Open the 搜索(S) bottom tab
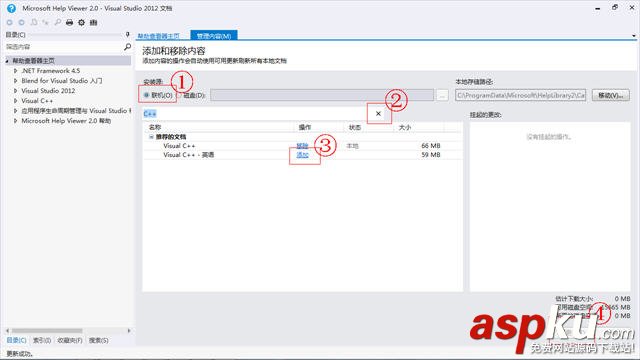The width and height of the screenshot is (640, 360). click(98, 340)
